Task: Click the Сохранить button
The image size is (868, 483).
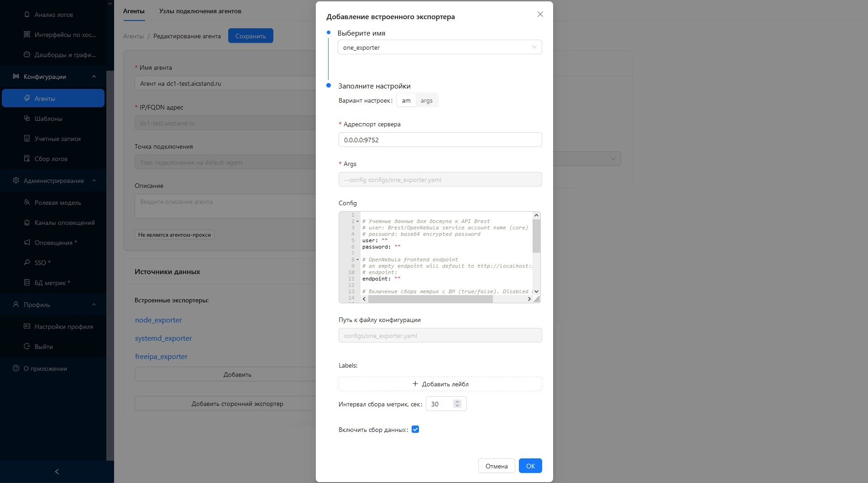Action: coord(251,36)
